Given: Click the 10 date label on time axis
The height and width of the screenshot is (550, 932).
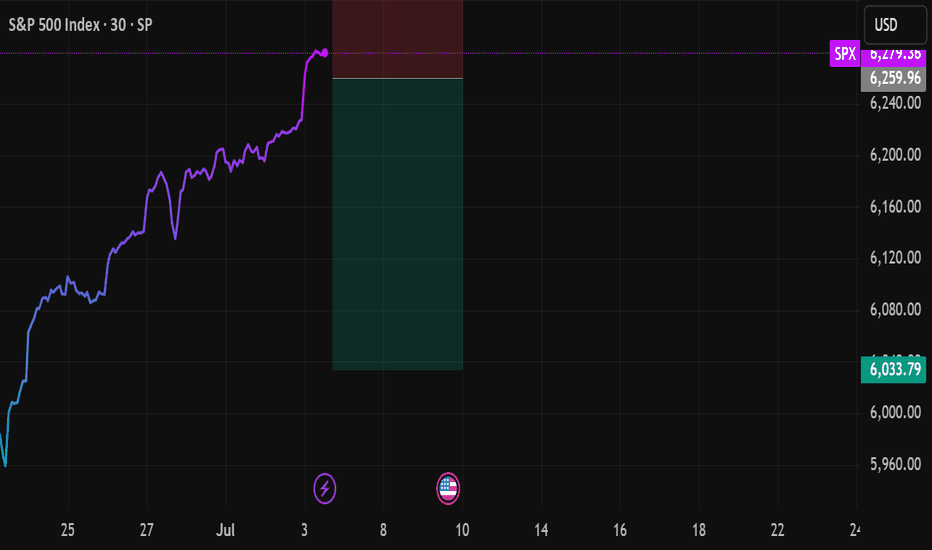Looking at the screenshot, I should point(462,530).
